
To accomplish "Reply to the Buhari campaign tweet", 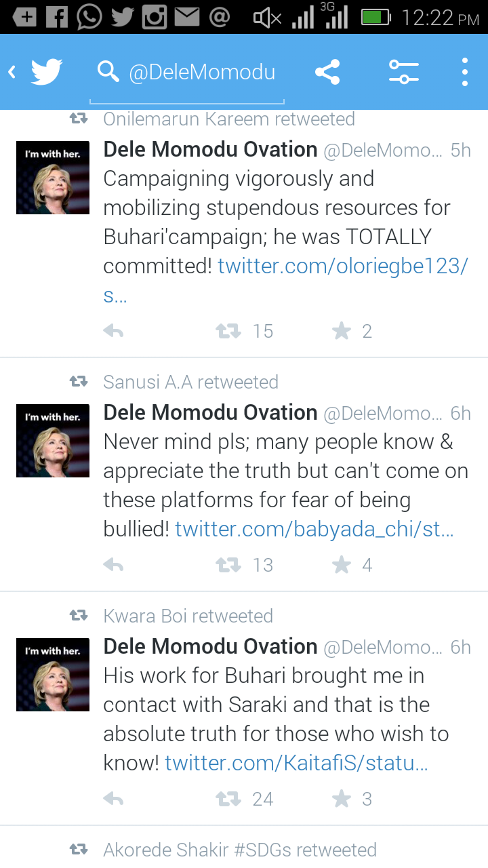I will coord(113,331).
